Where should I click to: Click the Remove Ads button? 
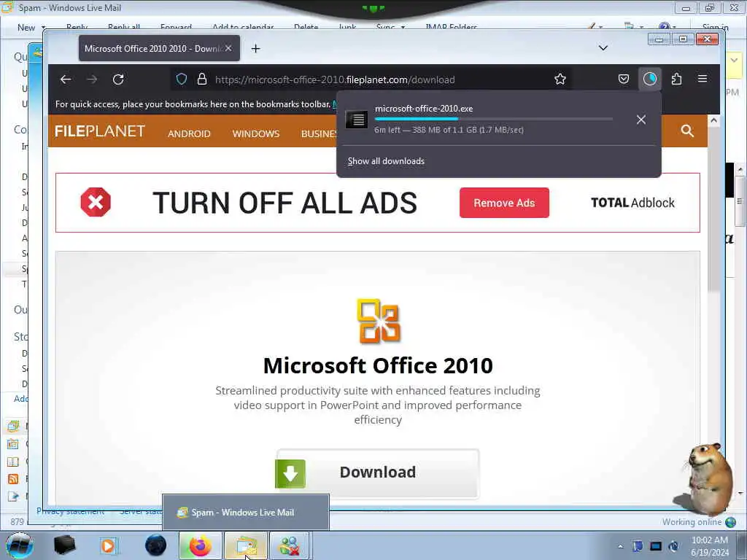point(504,203)
